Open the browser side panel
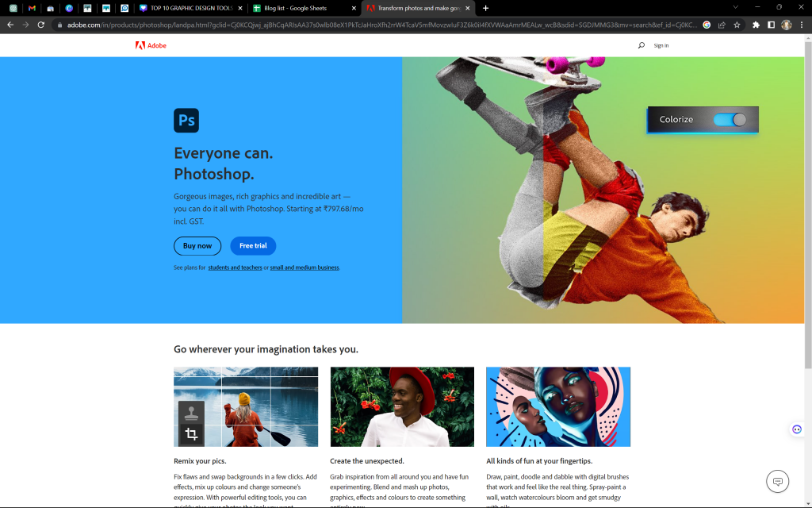The width and height of the screenshot is (812, 508). pos(771,25)
